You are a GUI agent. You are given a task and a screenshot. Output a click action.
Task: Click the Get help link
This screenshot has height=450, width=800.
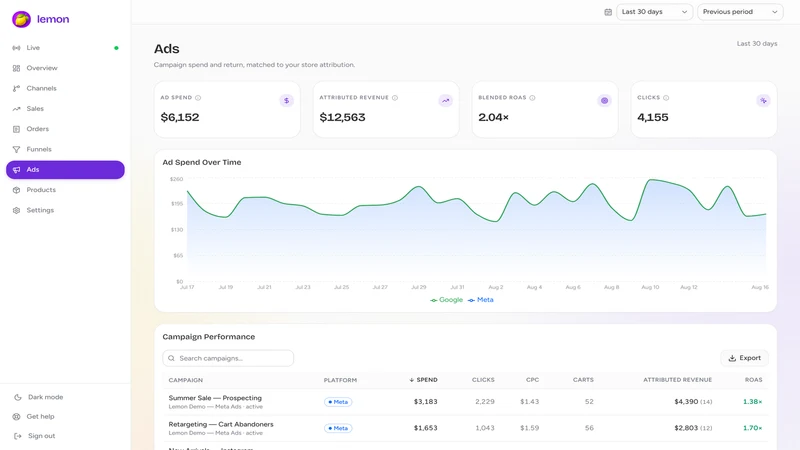point(65,416)
